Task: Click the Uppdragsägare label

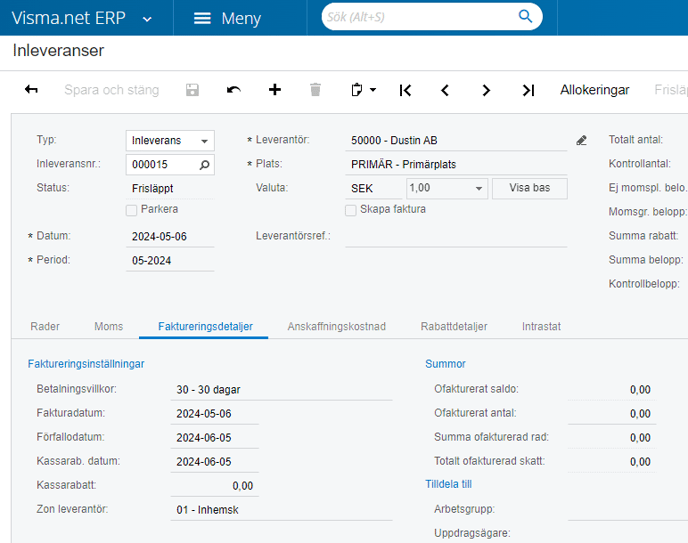Action: click(x=472, y=533)
